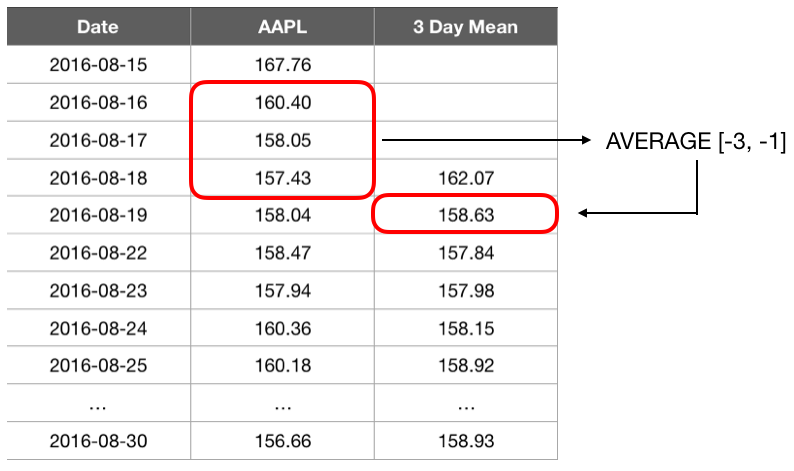
Task: Select the 2016-08-19 date cell
Action: 97,215
